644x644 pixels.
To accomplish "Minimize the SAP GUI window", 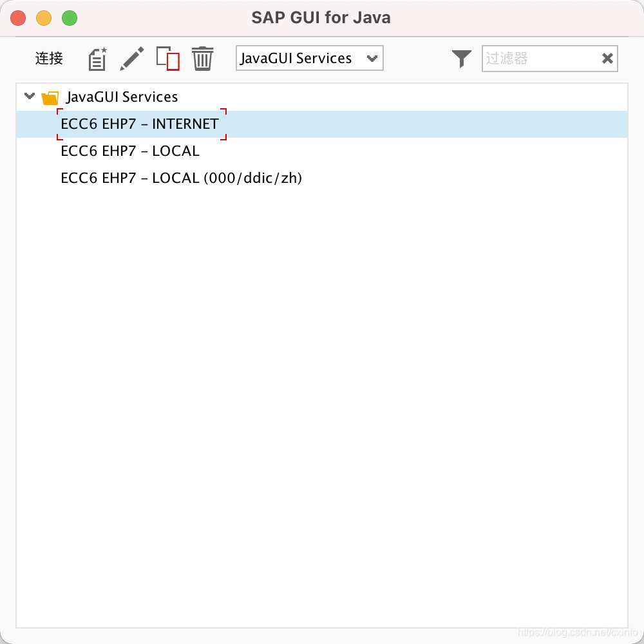I will [44, 18].
